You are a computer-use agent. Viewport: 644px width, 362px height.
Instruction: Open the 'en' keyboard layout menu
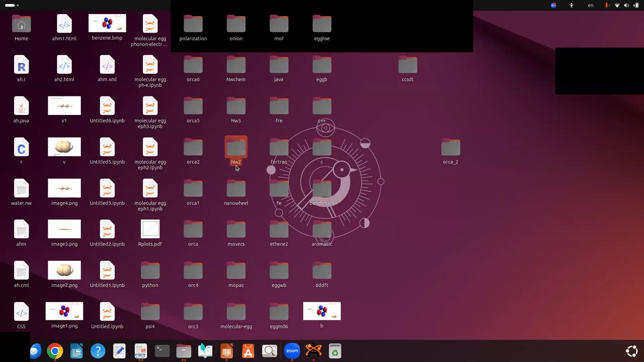pyautogui.click(x=591, y=6)
